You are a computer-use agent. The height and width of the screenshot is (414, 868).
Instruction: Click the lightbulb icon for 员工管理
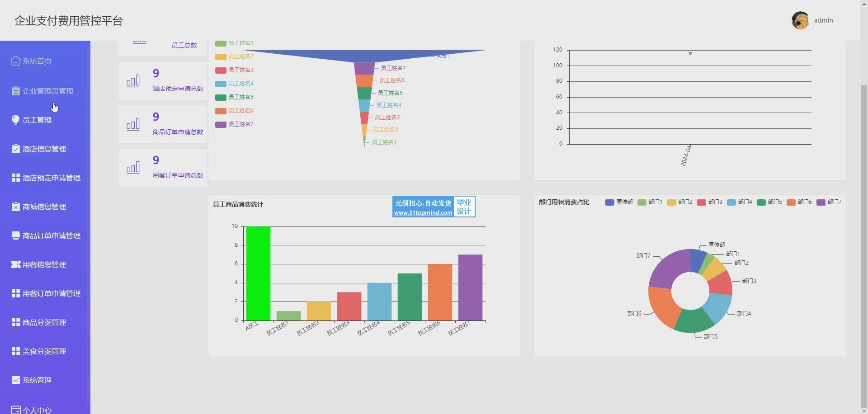point(16,120)
